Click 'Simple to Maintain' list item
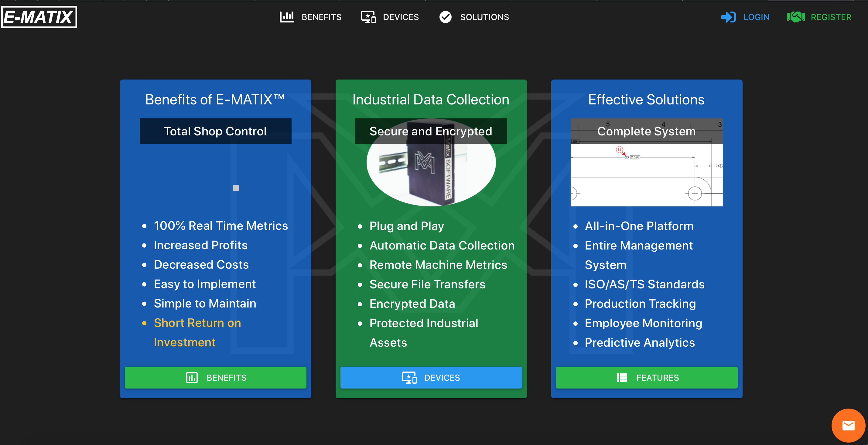This screenshot has height=445, width=868. [x=205, y=303]
